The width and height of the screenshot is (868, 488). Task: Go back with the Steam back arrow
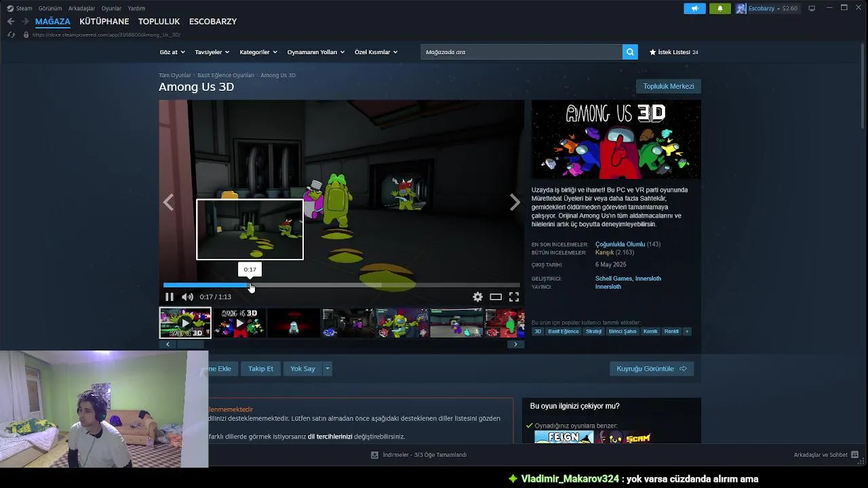(11, 22)
